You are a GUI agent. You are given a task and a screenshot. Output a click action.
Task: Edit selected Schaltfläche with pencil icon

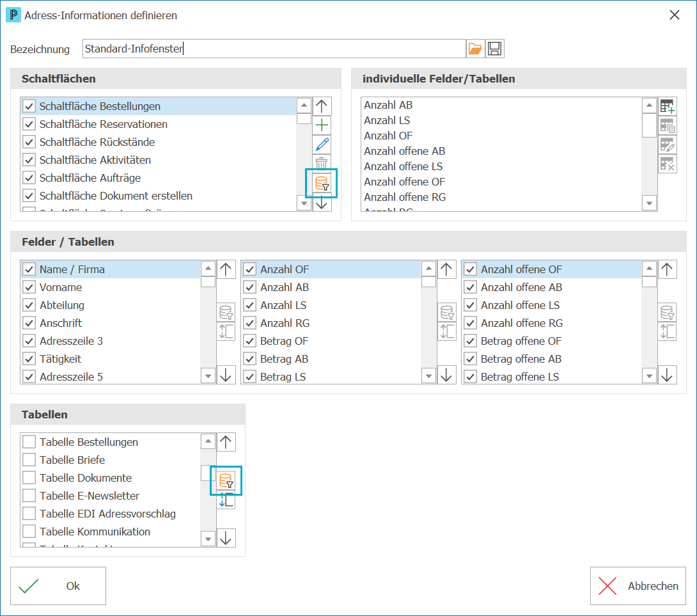(322, 145)
